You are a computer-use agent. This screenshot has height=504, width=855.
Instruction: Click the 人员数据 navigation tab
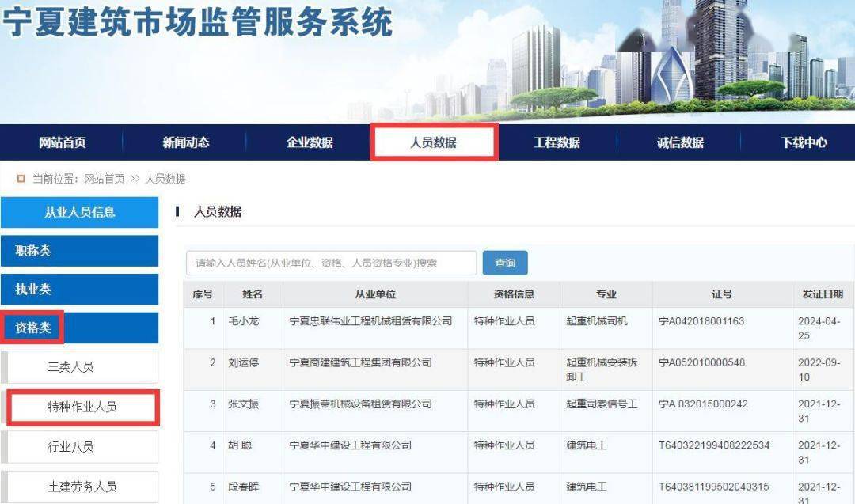coord(433,143)
